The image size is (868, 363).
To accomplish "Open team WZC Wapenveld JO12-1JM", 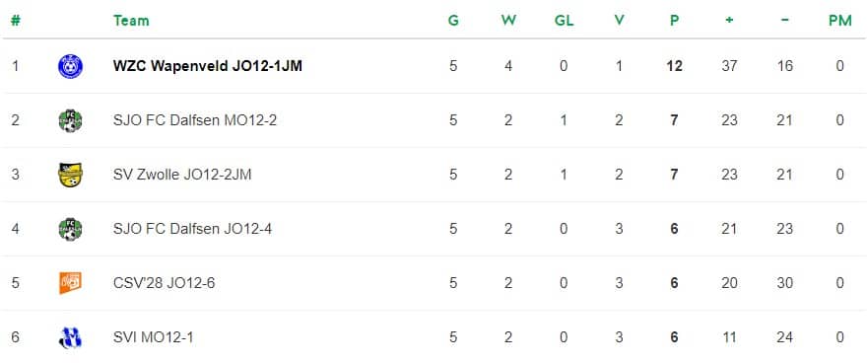I will [208, 66].
